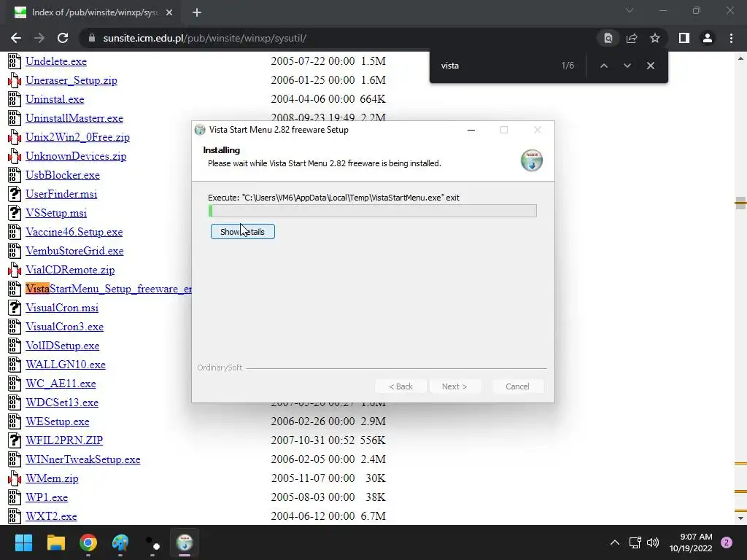Open the WXT2.exe link
The image size is (747, 560).
pyautogui.click(x=52, y=516)
